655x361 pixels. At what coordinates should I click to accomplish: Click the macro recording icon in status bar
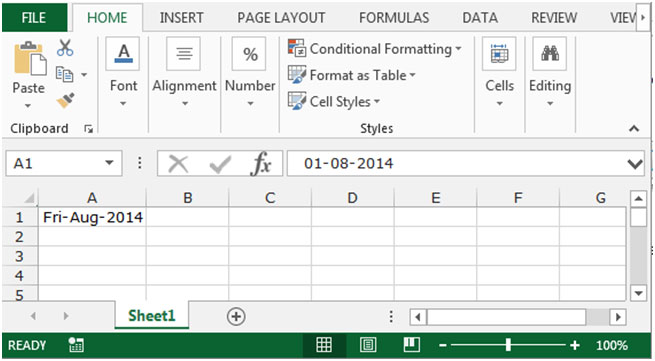pyautogui.click(x=76, y=345)
